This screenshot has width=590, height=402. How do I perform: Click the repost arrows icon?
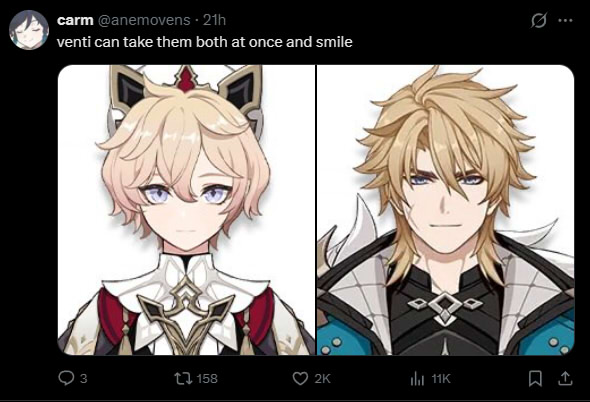pos(183,378)
